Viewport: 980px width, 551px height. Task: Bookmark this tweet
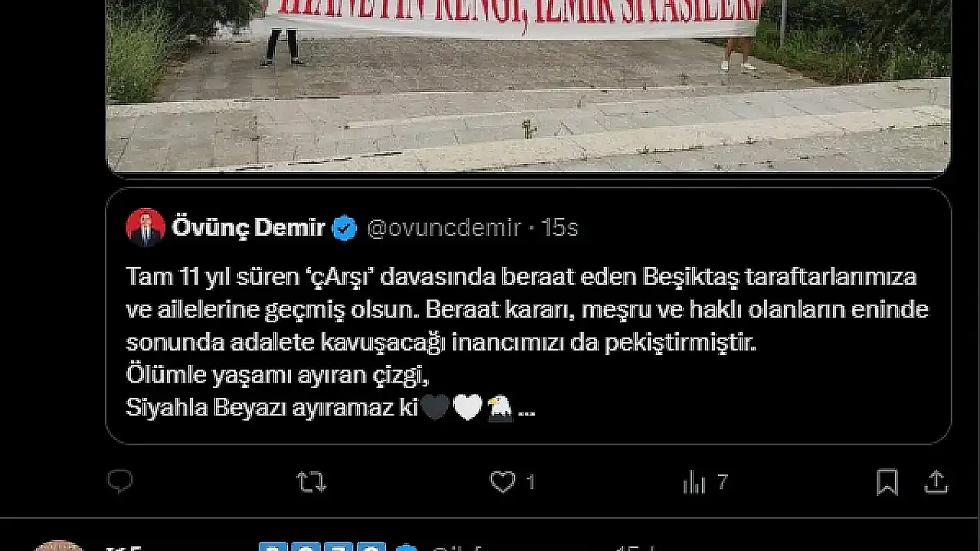(x=887, y=482)
